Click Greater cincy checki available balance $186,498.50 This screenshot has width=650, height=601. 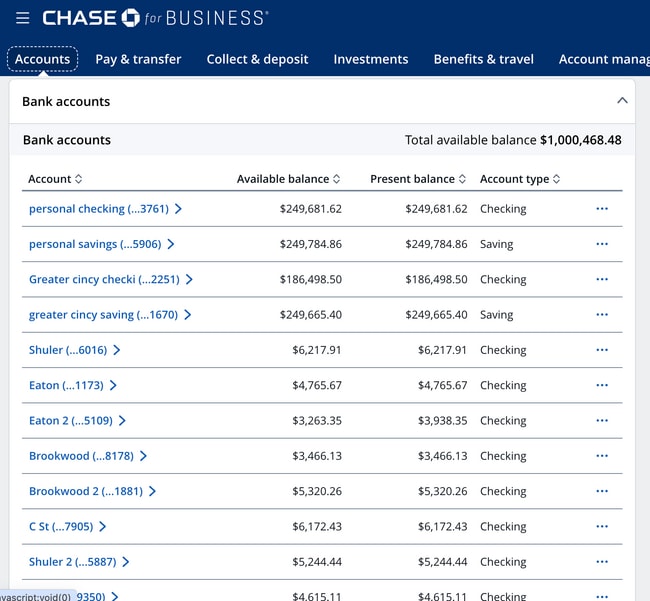(x=311, y=279)
